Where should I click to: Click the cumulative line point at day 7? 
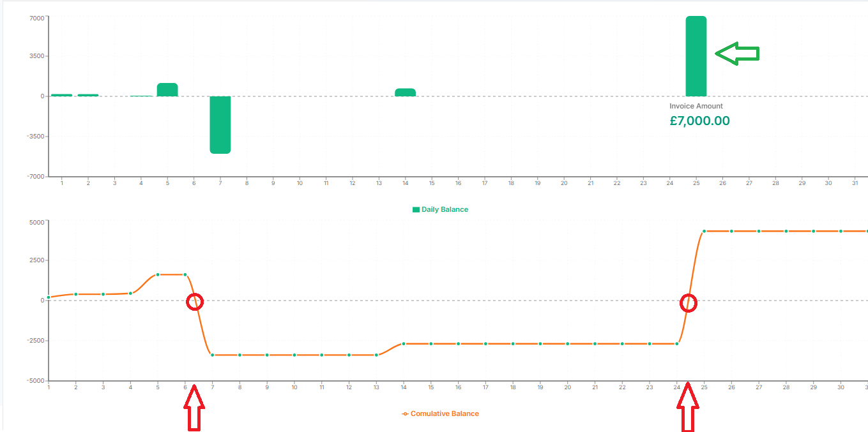pyautogui.click(x=213, y=355)
